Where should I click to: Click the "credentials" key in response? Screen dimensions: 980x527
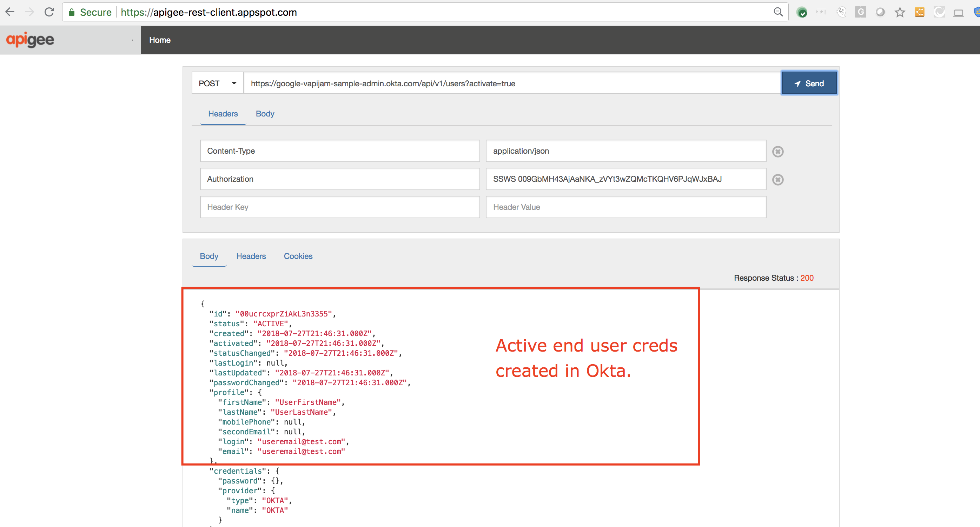[238, 471]
